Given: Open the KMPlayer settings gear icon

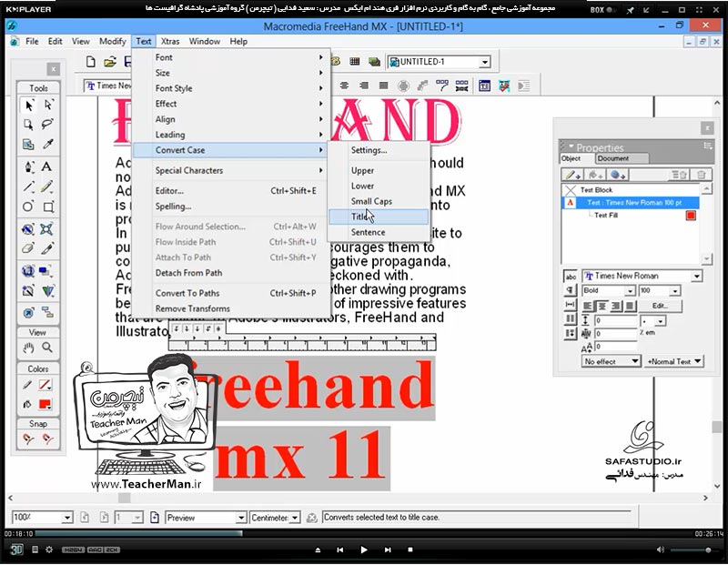Looking at the screenshot, I should click(49, 550).
